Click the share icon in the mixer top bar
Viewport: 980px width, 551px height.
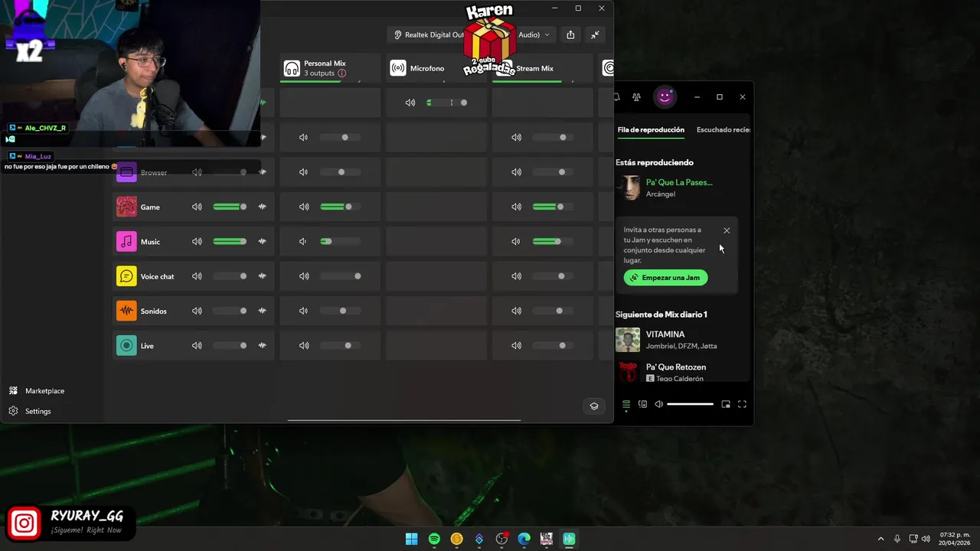coord(570,34)
